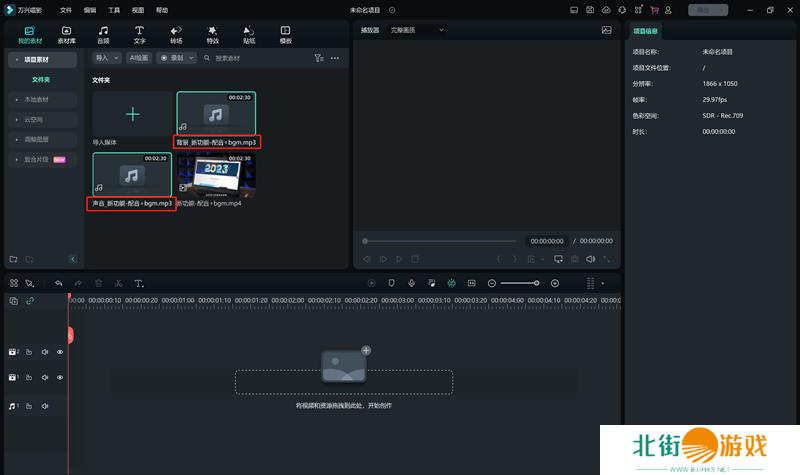
Task: Click the undo arrow in timeline toolbar
Action: click(x=59, y=283)
